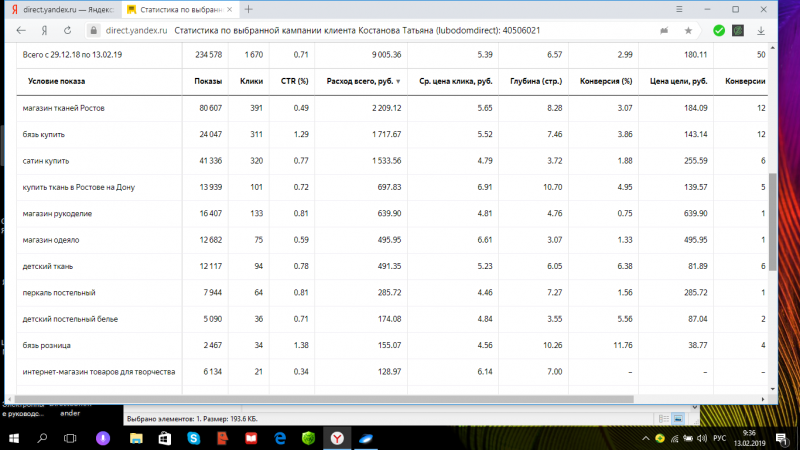Select row магазин рукоделие
Viewport: 800px width, 450px height.
click(393, 213)
